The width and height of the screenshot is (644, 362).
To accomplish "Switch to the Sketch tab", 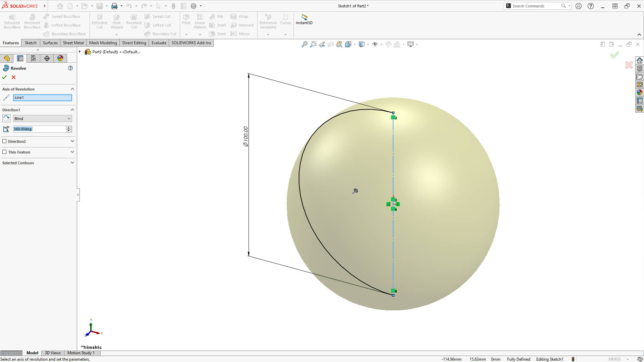I will (x=30, y=43).
